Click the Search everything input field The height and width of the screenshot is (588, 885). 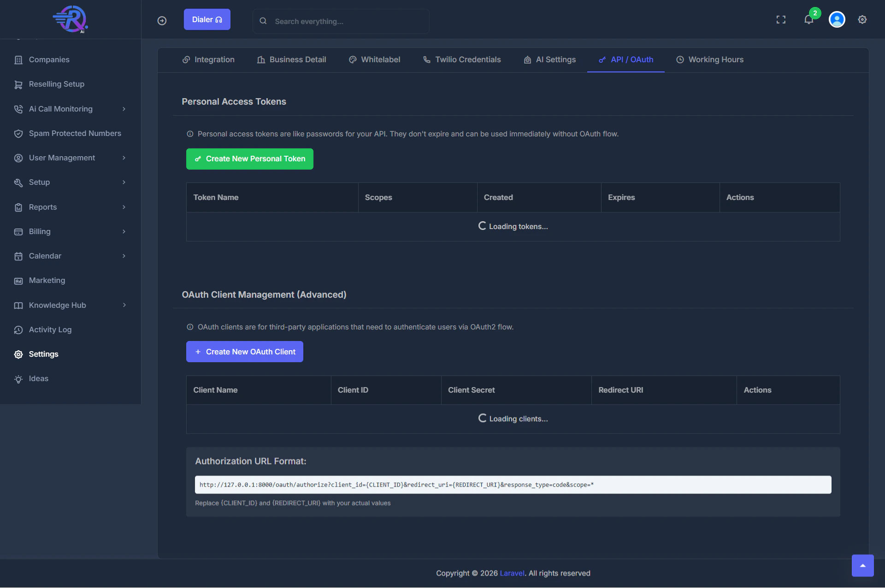pos(341,21)
